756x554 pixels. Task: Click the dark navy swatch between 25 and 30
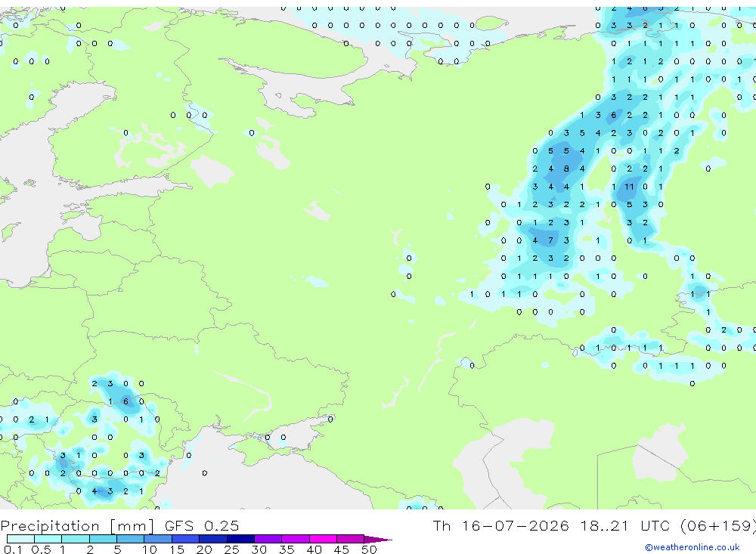pyautogui.click(x=240, y=539)
